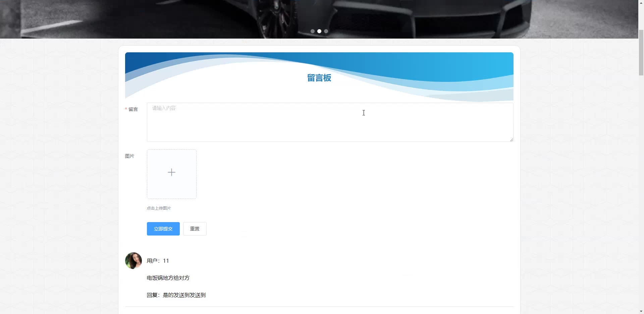Click the 图片 field label

129,156
